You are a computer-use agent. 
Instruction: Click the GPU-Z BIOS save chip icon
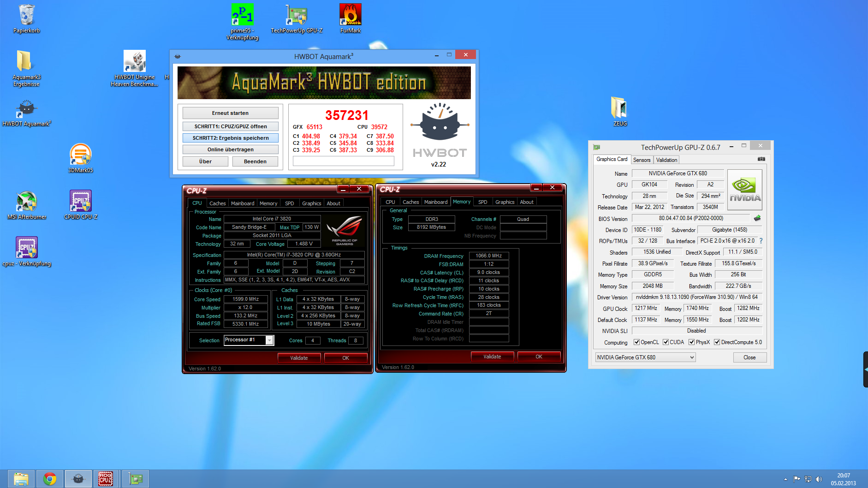(x=757, y=218)
